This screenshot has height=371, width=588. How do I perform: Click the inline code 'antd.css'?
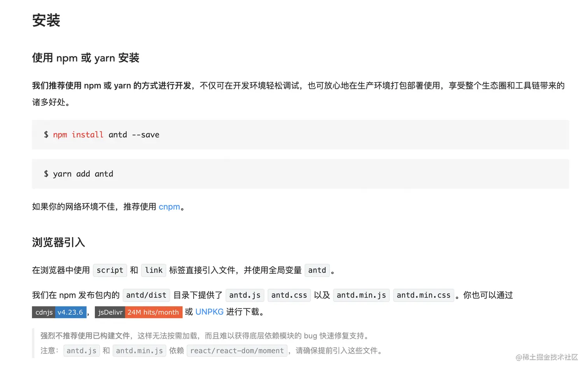coord(289,295)
